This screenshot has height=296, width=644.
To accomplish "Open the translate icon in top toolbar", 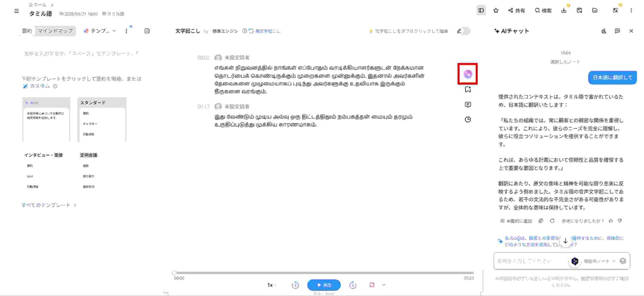I will (x=615, y=10).
